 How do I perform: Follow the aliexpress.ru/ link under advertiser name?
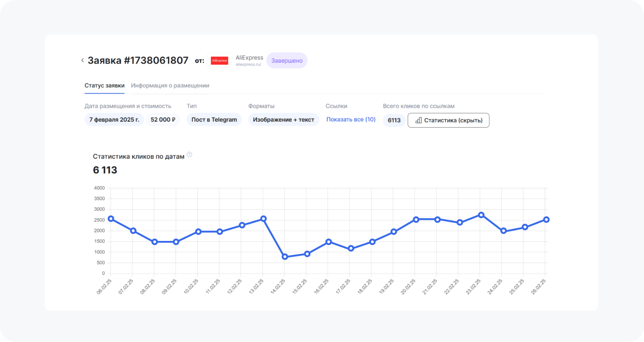(x=249, y=65)
